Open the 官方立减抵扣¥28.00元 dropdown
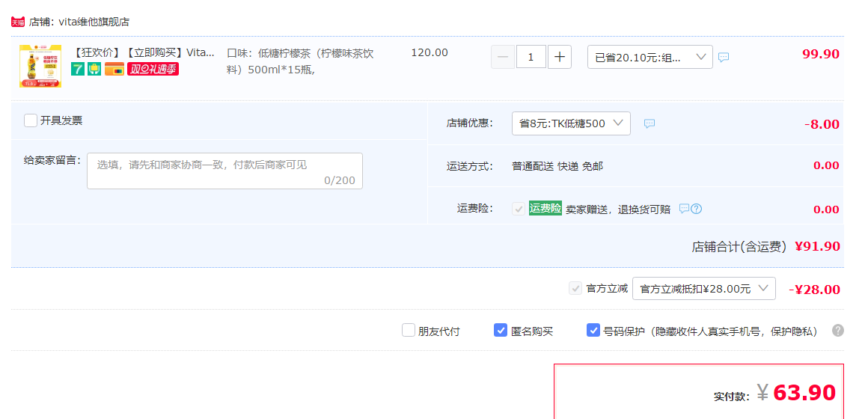Image resolution: width=868 pixels, height=419 pixels. [703, 288]
